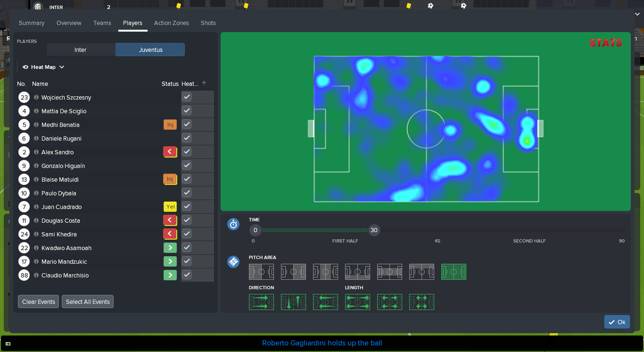
Task: Select the left-to-right Direction filter
Action: tap(261, 302)
